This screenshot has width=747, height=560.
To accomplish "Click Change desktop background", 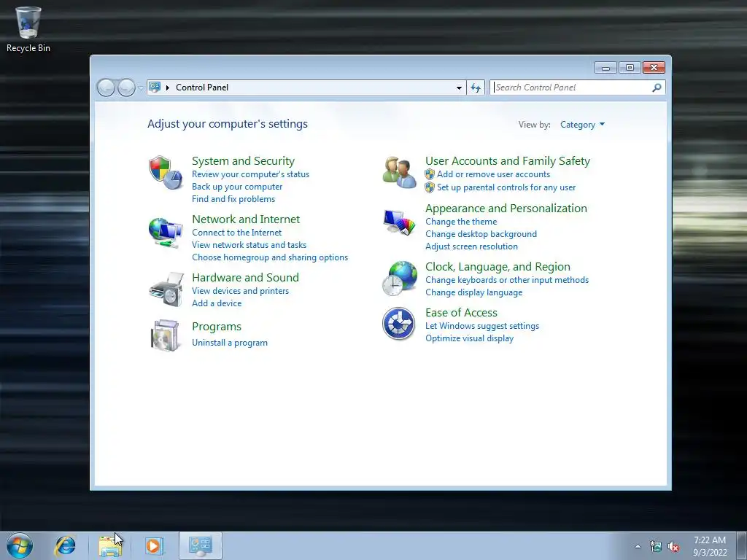I will coord(481,234).
